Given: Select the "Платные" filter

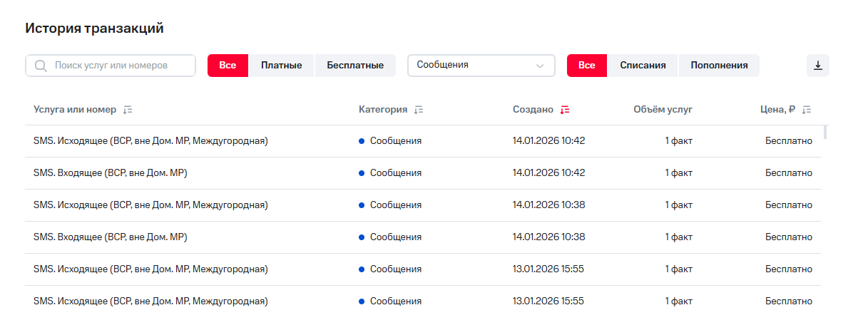Looking at the screenshot, I should tap(281, 66).
